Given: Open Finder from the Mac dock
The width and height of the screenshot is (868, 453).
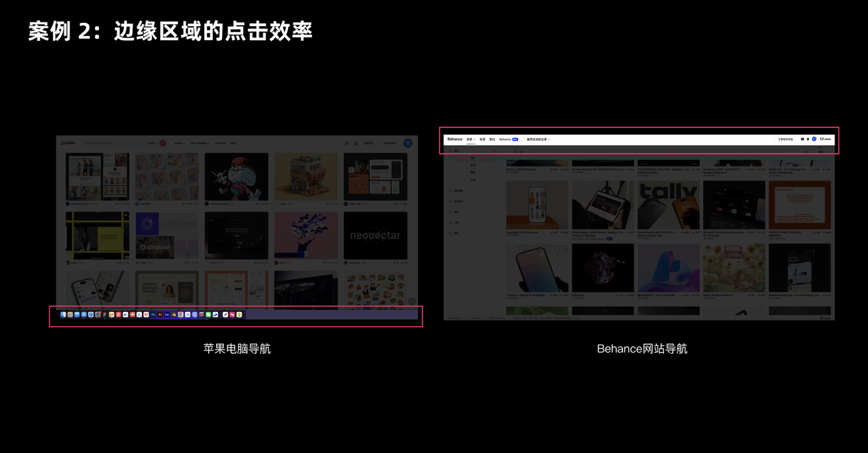Looking at the screenshot, I should 63,314.
